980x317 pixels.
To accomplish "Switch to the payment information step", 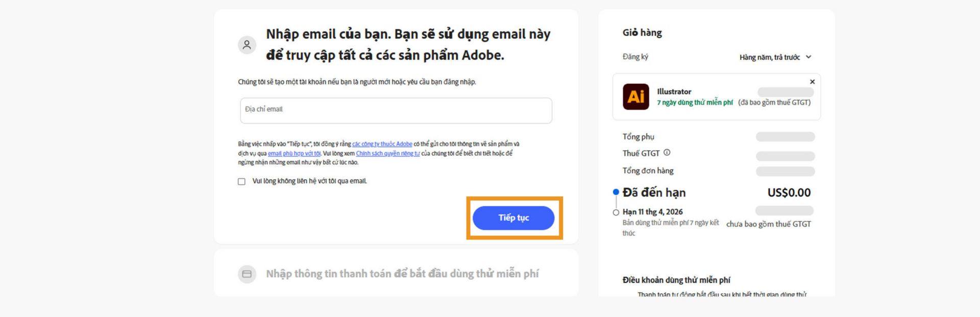I will pos(405,273).
